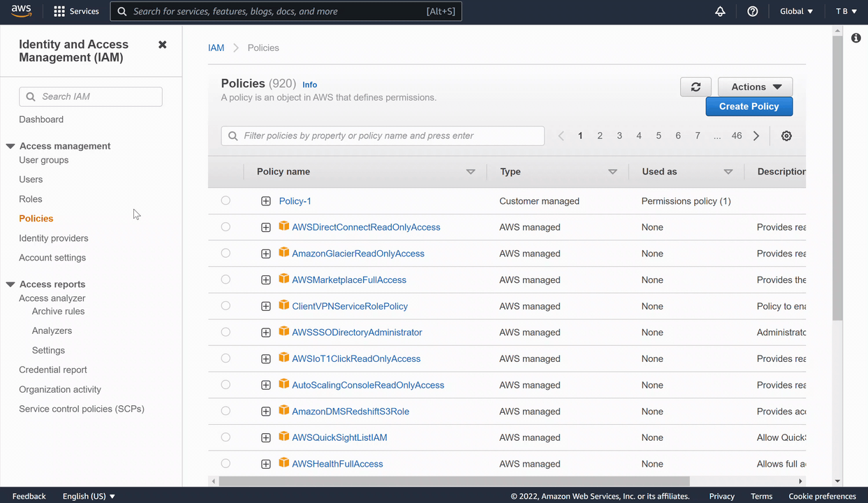
Task: Go to page 46 of policies
Action: coord(737,136)
